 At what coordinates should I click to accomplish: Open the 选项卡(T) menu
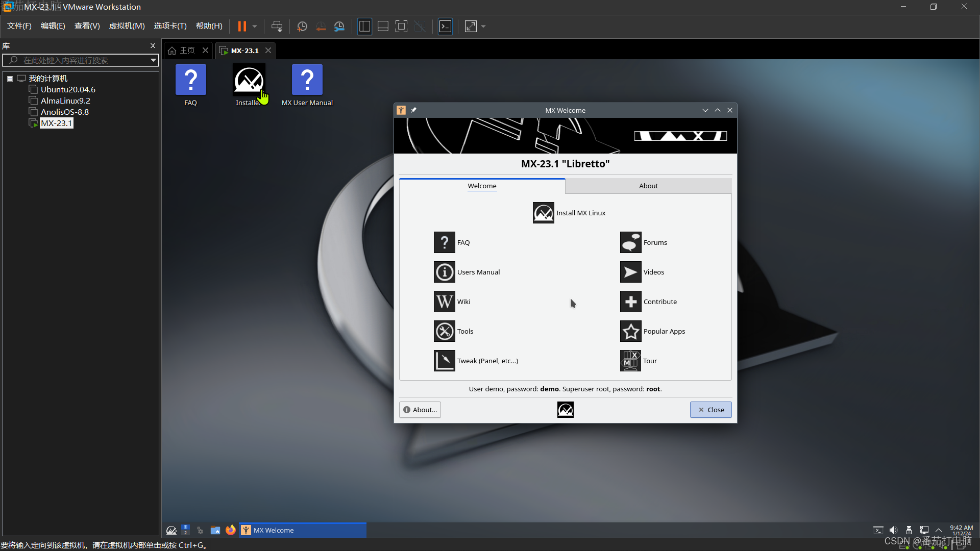170,26
